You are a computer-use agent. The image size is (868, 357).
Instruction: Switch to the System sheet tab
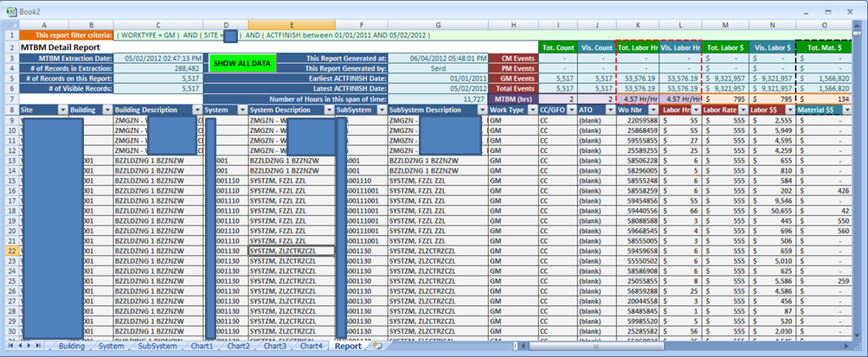point(111,346)
